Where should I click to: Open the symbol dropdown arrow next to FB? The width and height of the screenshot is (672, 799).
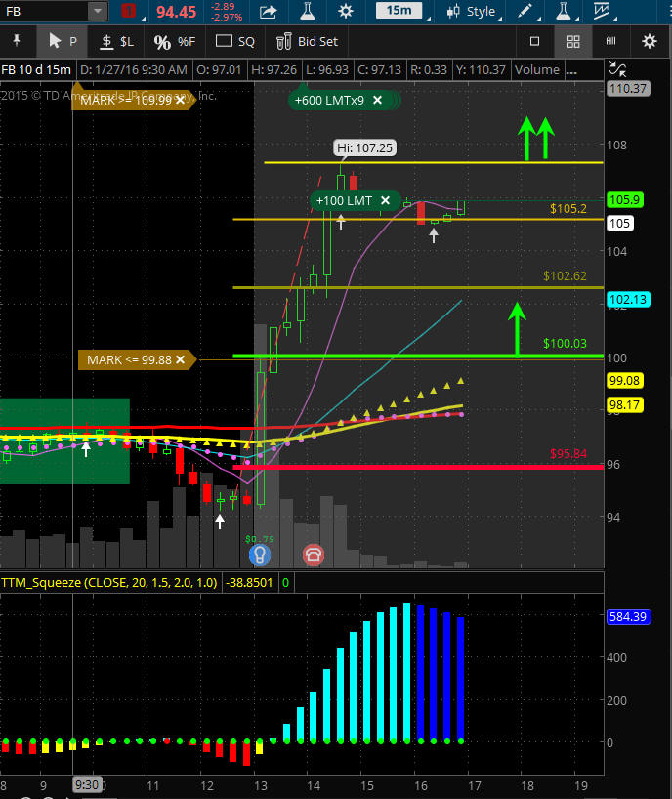pyautogui.click(x=98, y=11)
